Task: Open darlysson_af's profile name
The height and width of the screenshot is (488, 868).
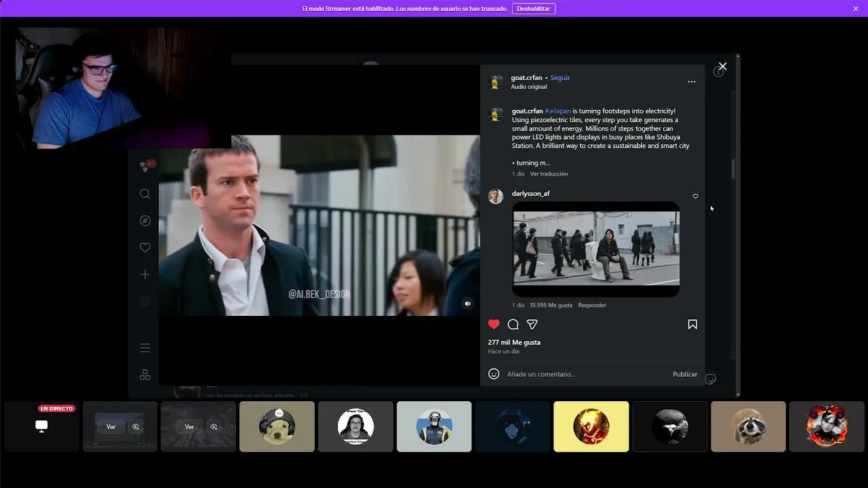Action: [531, 193]
